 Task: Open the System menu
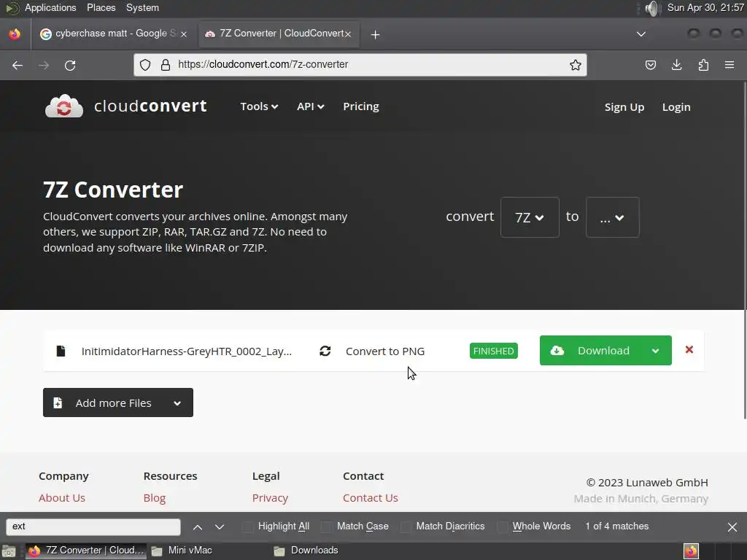[142, 7]
